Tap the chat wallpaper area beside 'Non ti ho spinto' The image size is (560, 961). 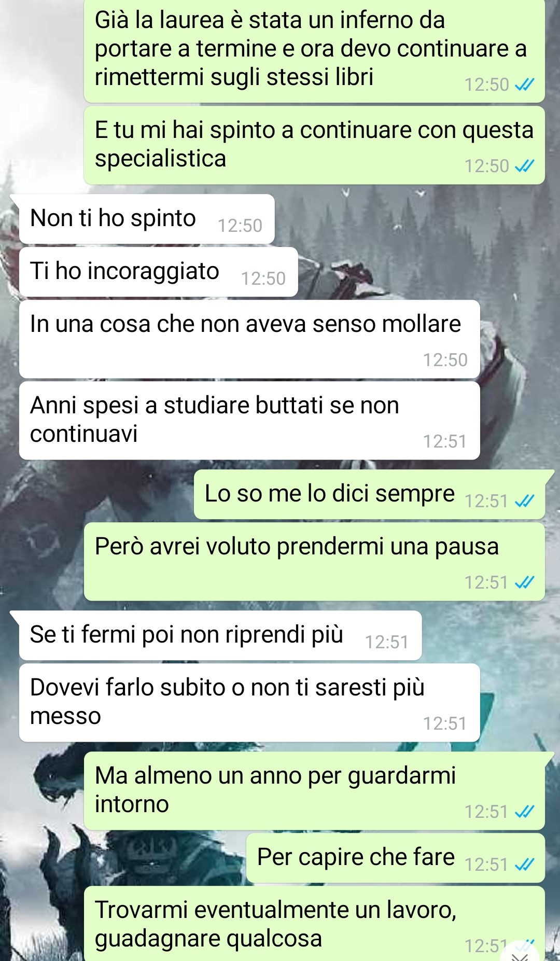[x=415, y=219]
